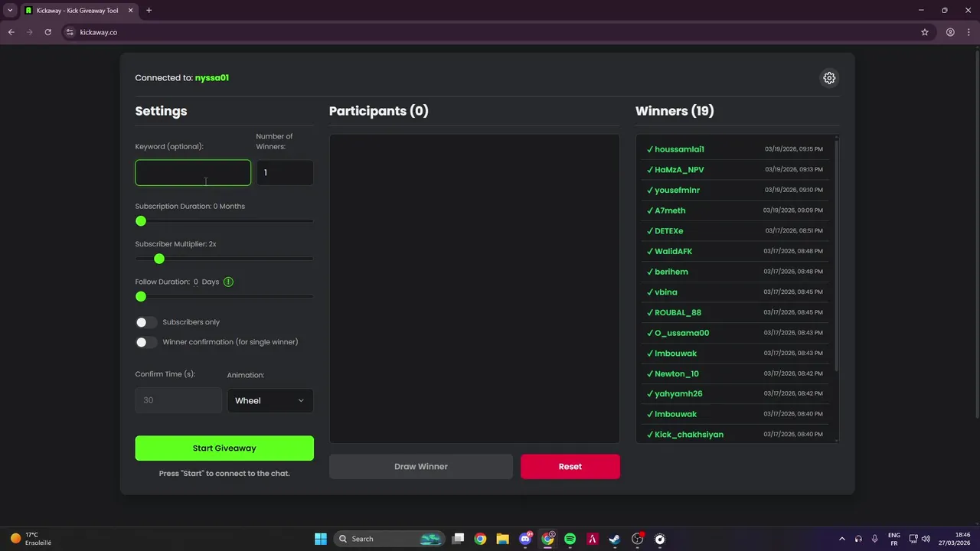Show hidden system tray icons
Image resolution: width=980 pixels, height=551 pixels.
842,539
